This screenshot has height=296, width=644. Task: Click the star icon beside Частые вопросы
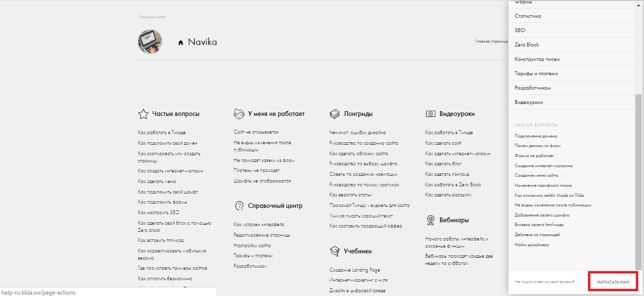pos(143,114)
